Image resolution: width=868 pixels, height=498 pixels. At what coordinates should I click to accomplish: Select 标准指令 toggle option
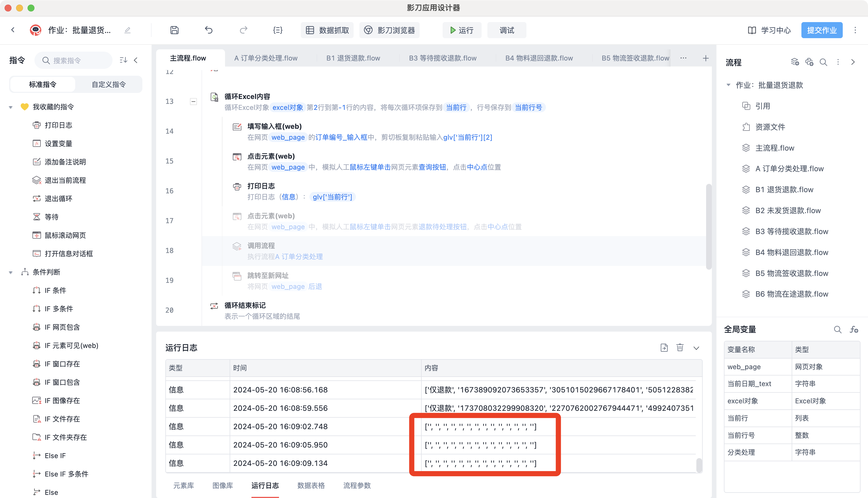42,84
